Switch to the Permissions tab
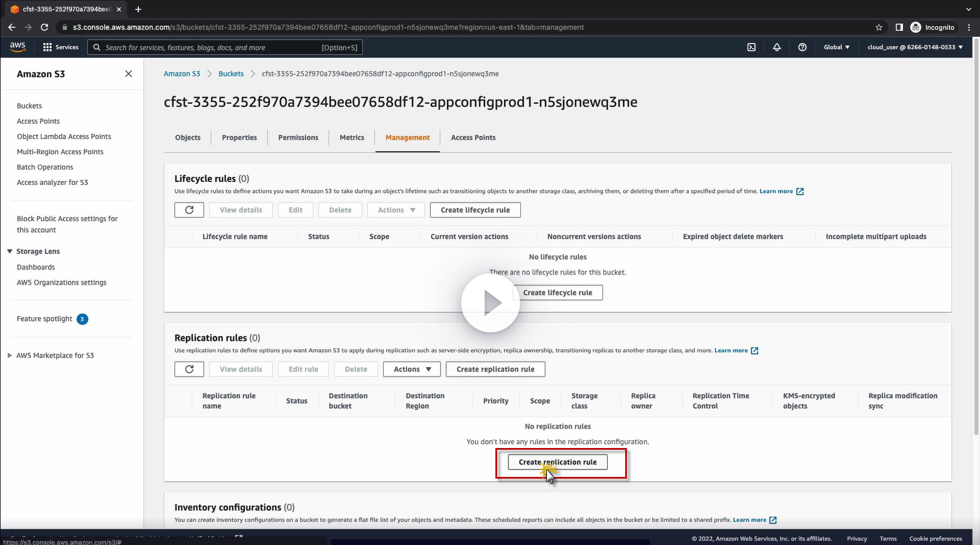The height and width of the screenshot is (545, 980). pos(298,137)
